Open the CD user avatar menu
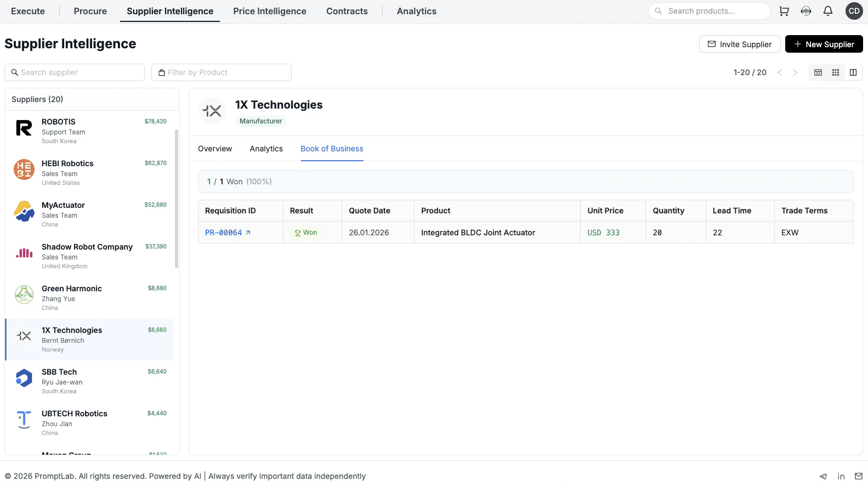868x486 pixels. click(x=854, y=11)
